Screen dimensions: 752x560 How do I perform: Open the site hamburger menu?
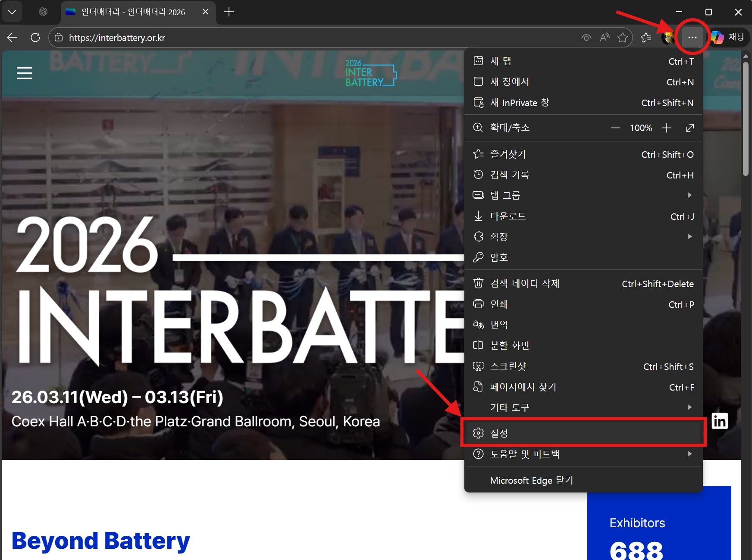25,73
